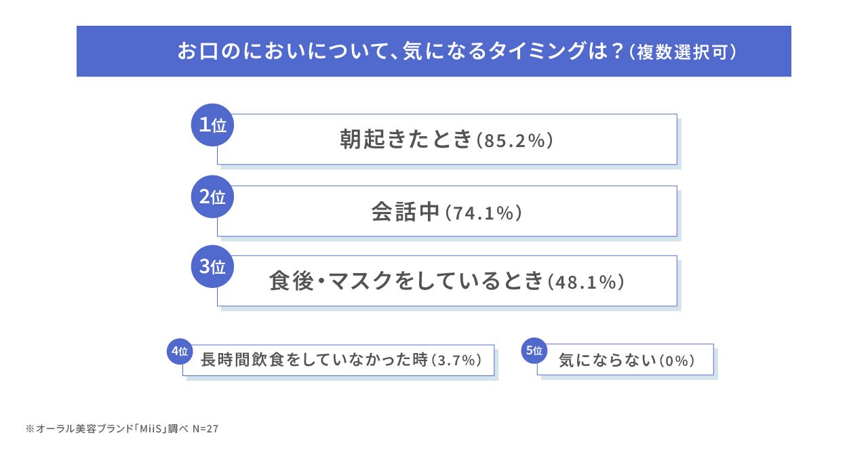
Task: Click the N=27 sample size text
Action: [x=205, y=429]
